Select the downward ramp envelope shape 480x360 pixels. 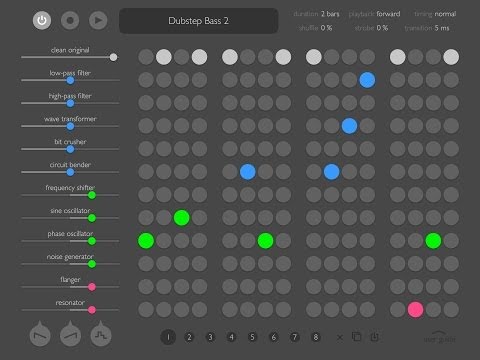coord(40,335)
